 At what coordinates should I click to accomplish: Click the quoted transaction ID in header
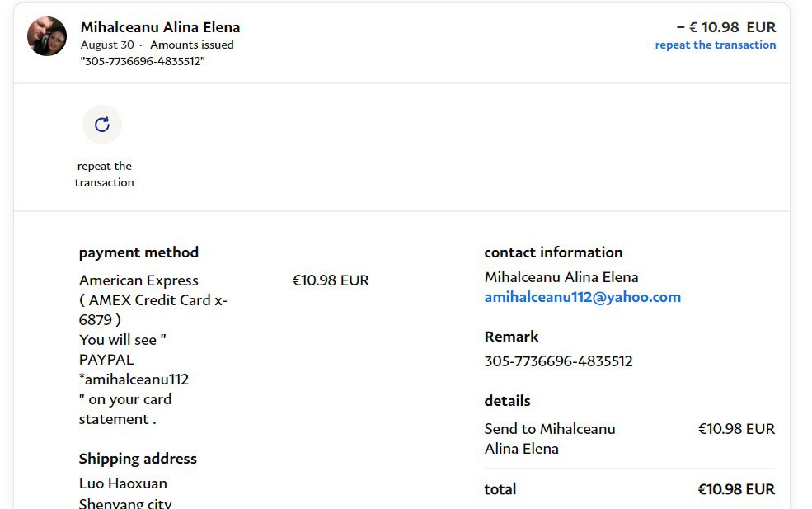[x=142, y=61]
